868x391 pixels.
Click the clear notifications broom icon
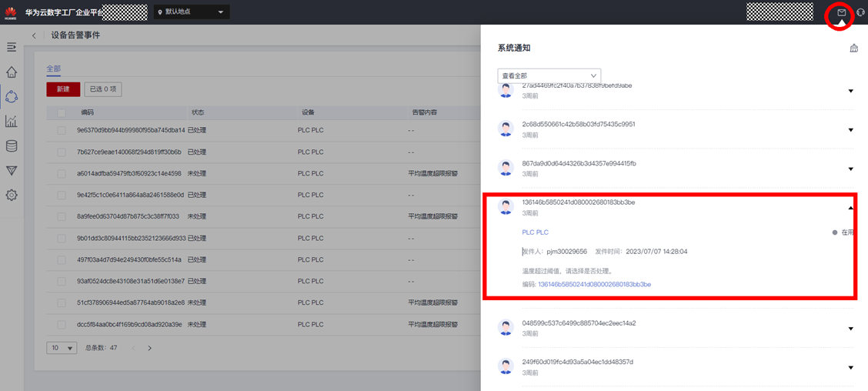point(853,48)
